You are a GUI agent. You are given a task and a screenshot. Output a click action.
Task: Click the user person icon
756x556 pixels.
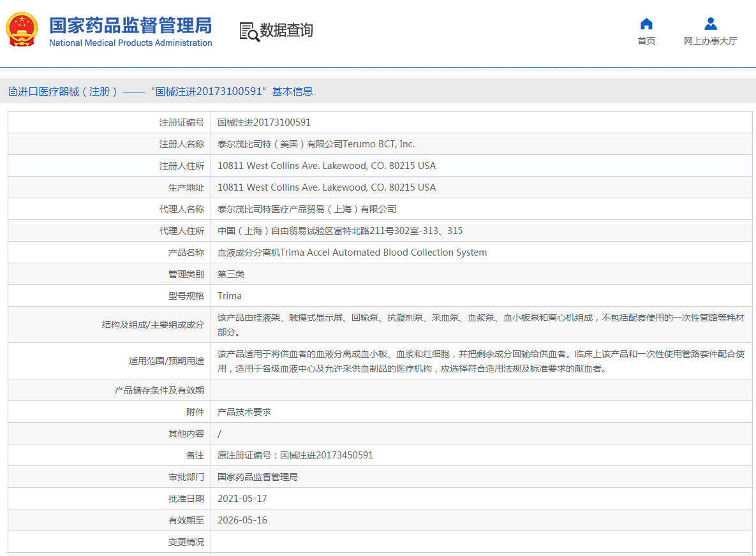click(710, 24)
